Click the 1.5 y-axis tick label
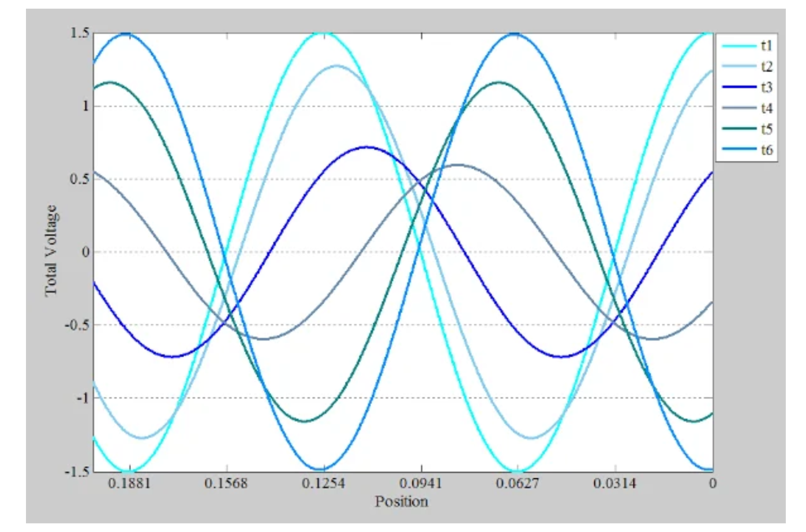The image size is (806, 532). pos(80,33)
